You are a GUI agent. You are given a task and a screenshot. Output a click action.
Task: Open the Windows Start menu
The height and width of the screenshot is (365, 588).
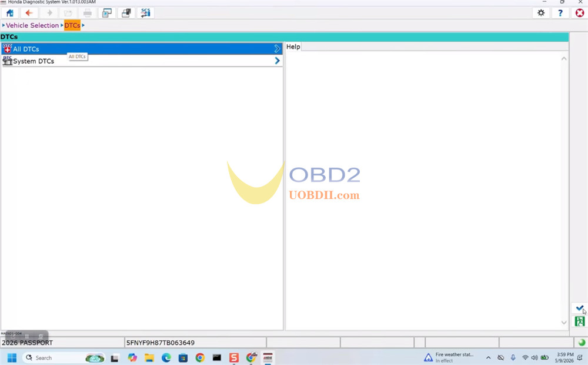(x=12, y=358)
